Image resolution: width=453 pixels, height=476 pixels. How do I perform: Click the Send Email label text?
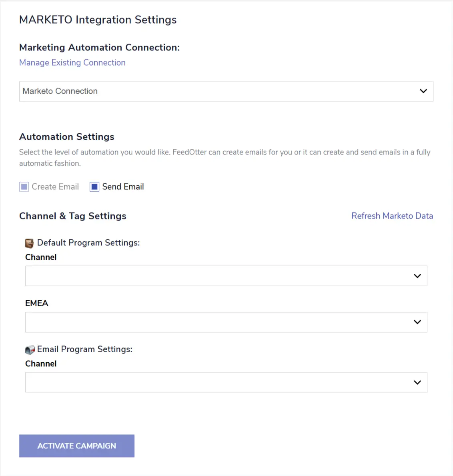[123, 187]
